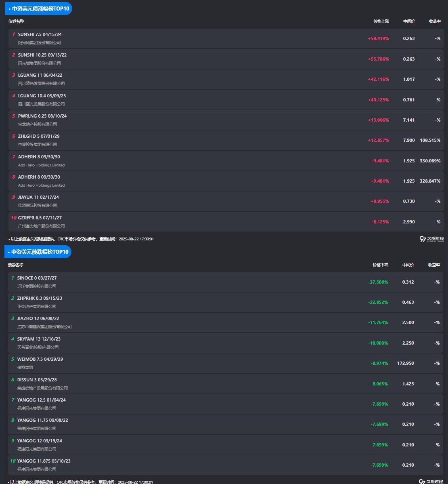Viewport: 448px width, 484px height.
Task: Open bond PWRLNG 6.25 08/10/24
Action: (x=42, y=116)
